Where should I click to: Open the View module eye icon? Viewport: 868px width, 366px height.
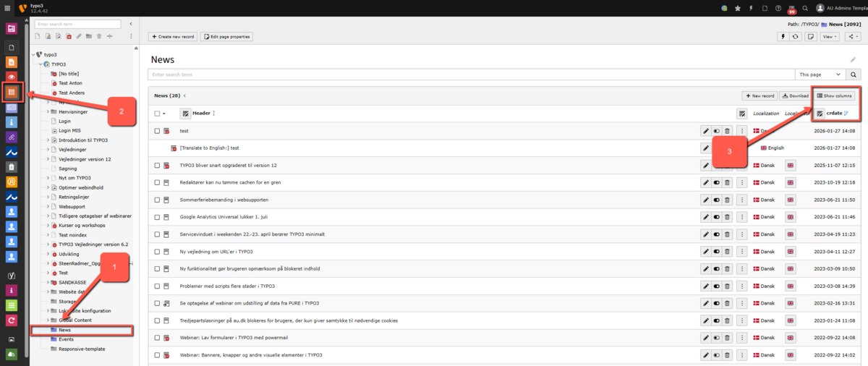click(x=11, y=77)
